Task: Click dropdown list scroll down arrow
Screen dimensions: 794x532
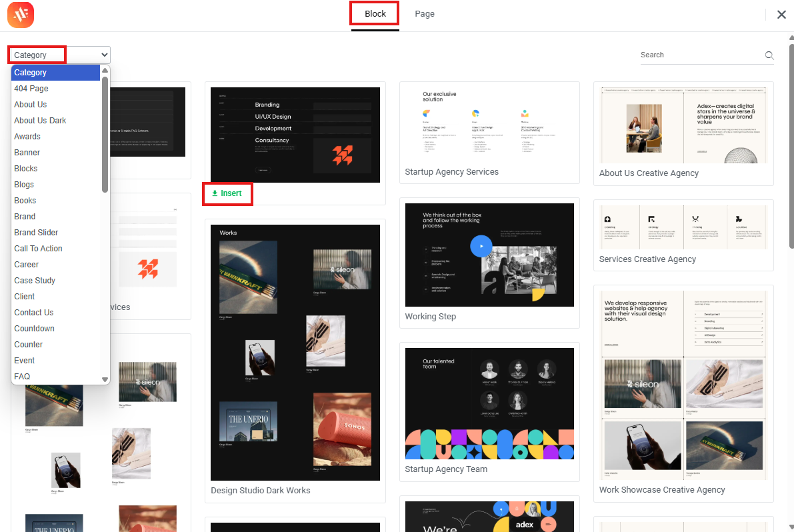Action: [x=105, y=379]
